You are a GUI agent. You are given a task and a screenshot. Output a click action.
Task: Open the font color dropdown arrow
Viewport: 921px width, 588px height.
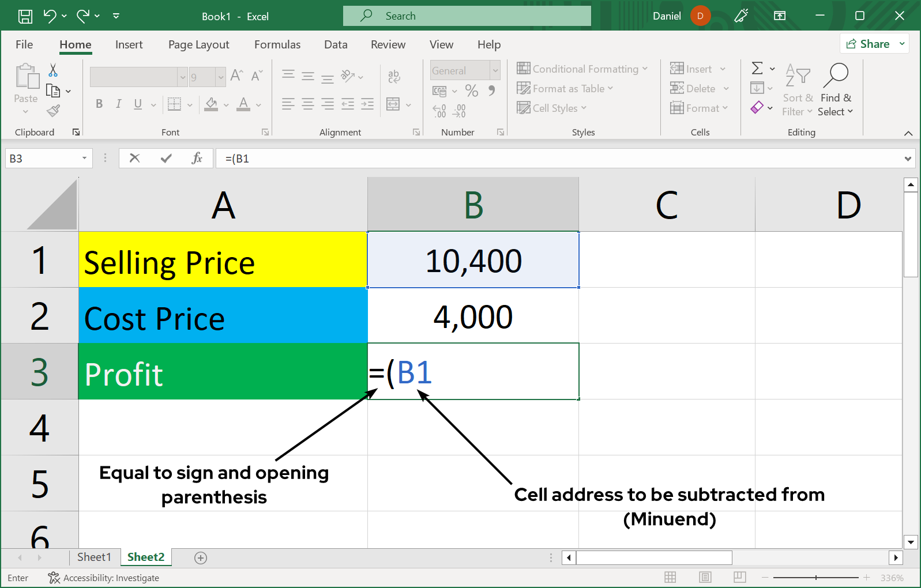click(258, 105)
